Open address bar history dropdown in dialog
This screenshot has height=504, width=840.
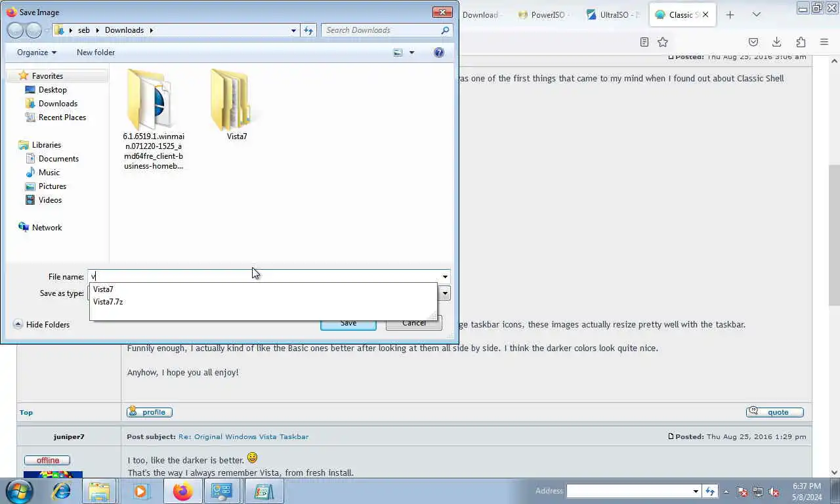click(x=293, y=30)
